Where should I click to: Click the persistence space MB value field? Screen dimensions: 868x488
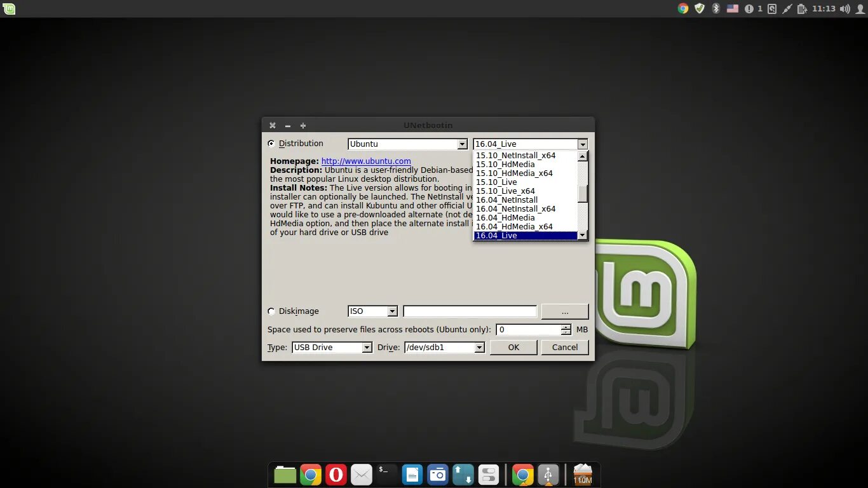click(x=529, y=330)
